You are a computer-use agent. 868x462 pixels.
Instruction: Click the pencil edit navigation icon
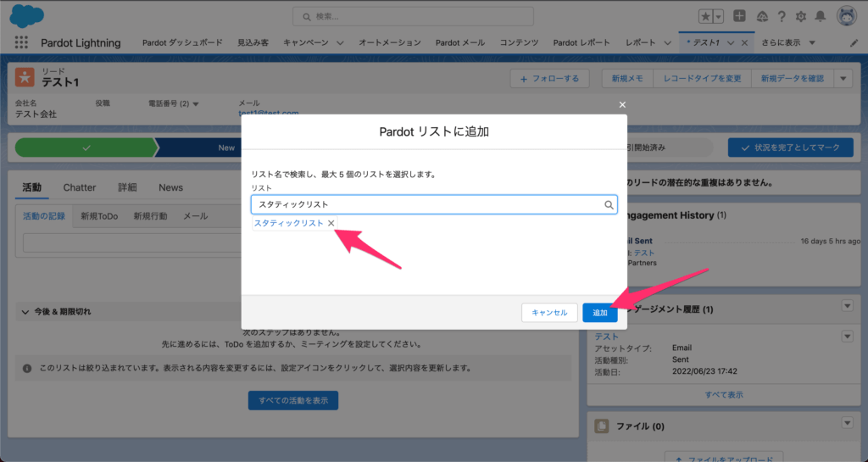point(854,43)
